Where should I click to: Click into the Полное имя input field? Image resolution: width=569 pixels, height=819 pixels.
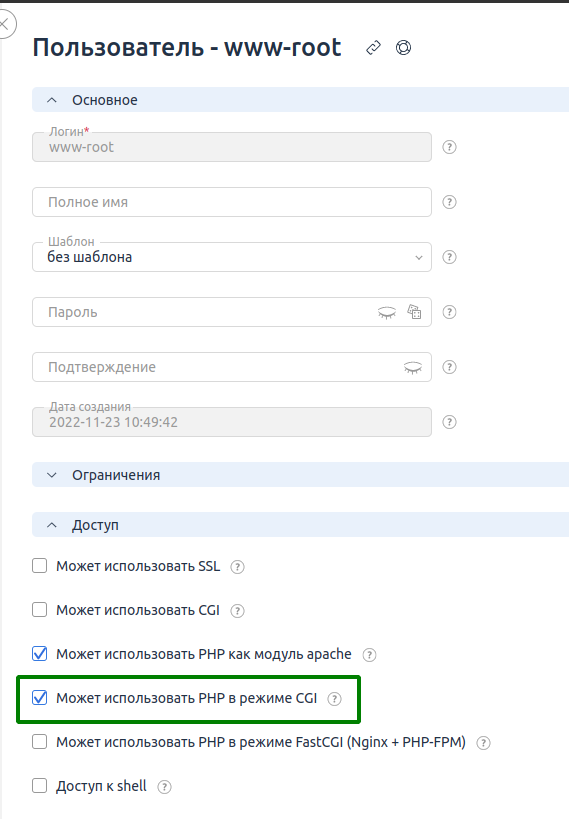click(232, 202)
